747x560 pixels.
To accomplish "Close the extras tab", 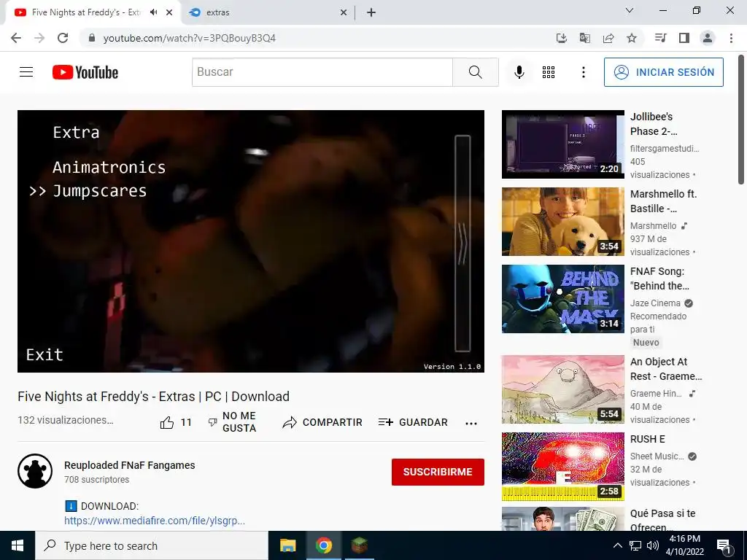I will click(344, 12).
